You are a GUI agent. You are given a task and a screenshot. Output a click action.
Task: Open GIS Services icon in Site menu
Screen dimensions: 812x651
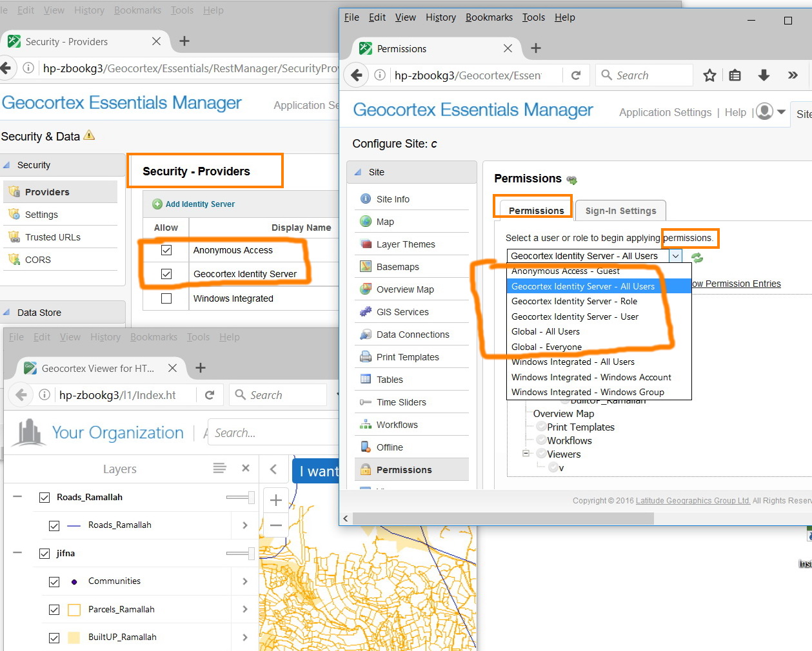coord(366,312)
